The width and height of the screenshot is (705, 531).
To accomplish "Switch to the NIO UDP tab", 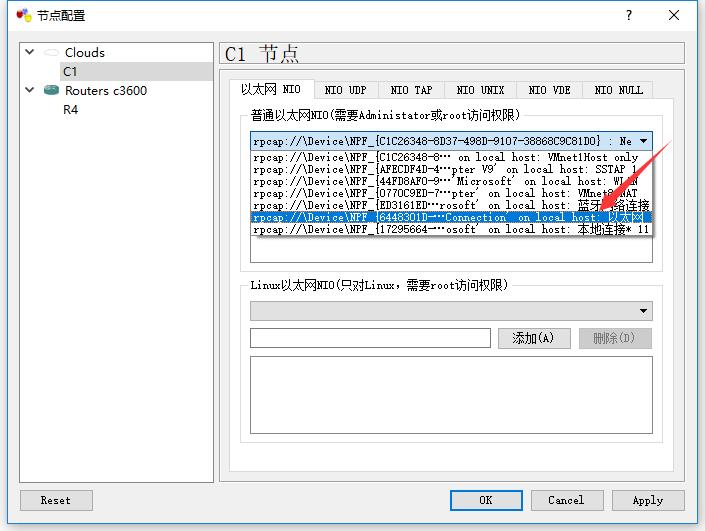I will click(346, 90).
